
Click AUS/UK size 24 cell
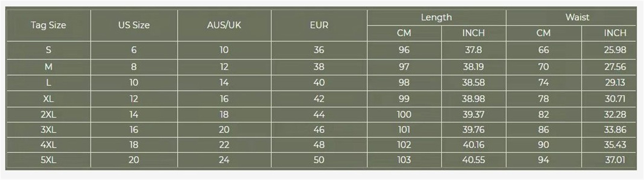tap(224, 160)
